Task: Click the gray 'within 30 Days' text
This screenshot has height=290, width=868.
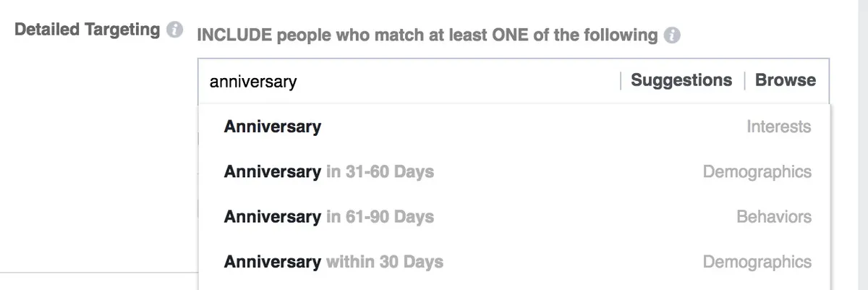Action: 385,262
